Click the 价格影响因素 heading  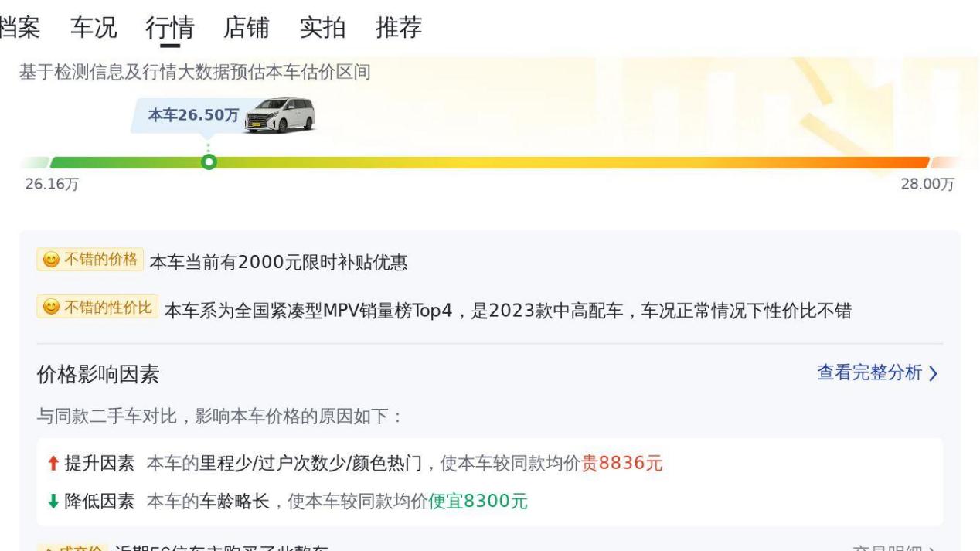tap(98, 375)
